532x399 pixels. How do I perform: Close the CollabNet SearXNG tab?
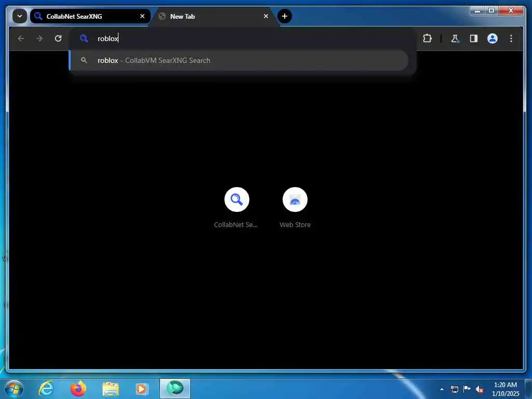coord(142,16)
